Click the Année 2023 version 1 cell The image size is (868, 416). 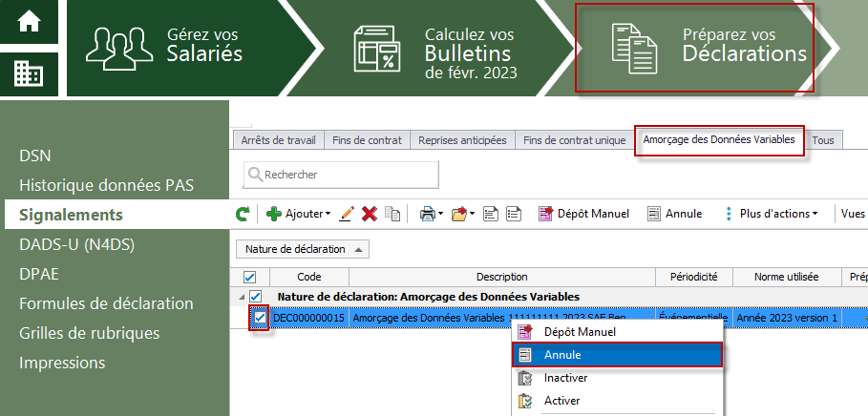pyautogui.click(x=787, y=318)
